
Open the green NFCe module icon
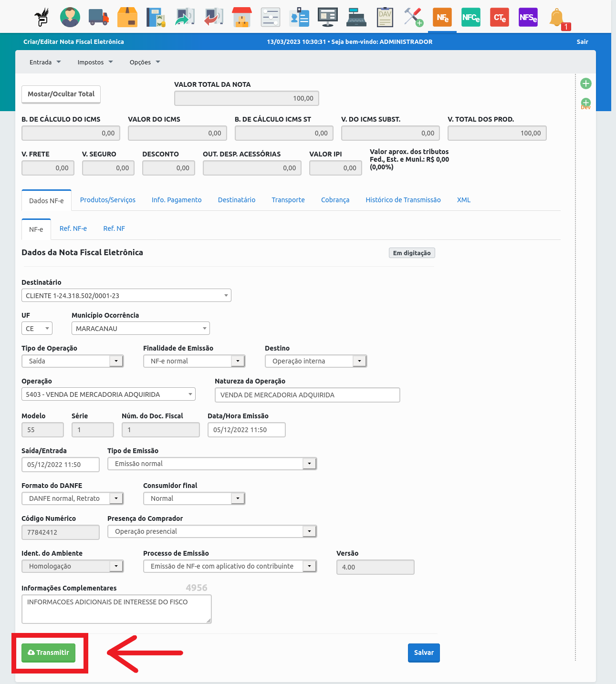[471, 17]
